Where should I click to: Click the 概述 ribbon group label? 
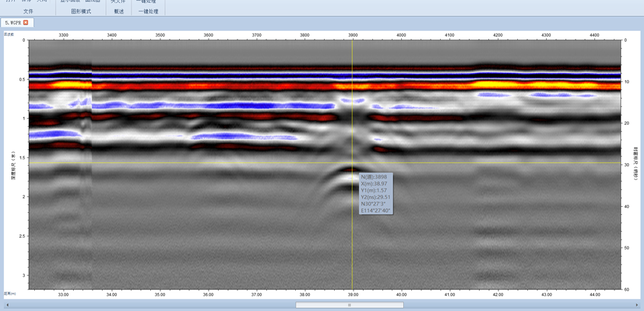click(119, 11)
